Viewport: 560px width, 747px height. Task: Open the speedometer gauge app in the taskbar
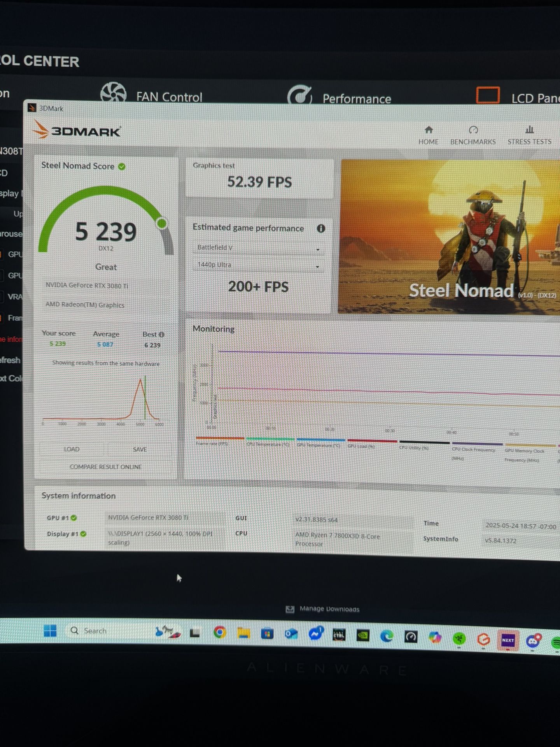411,637
